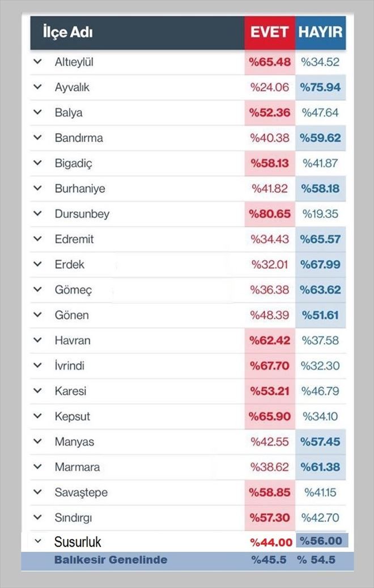Click Dursunbey %80.65 EVET cell
This screenshot has width=374, height=588.
[270, 214]
